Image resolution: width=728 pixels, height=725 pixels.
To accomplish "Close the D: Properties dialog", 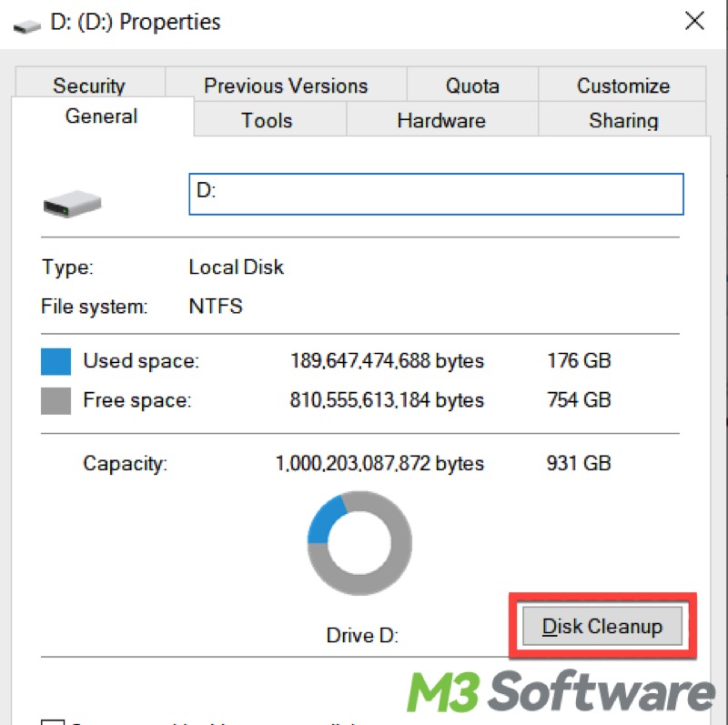I will pos(694,21).
